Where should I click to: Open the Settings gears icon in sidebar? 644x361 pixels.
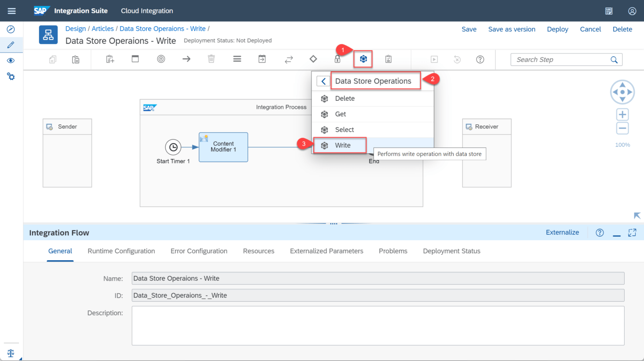[x=11, y=76]
